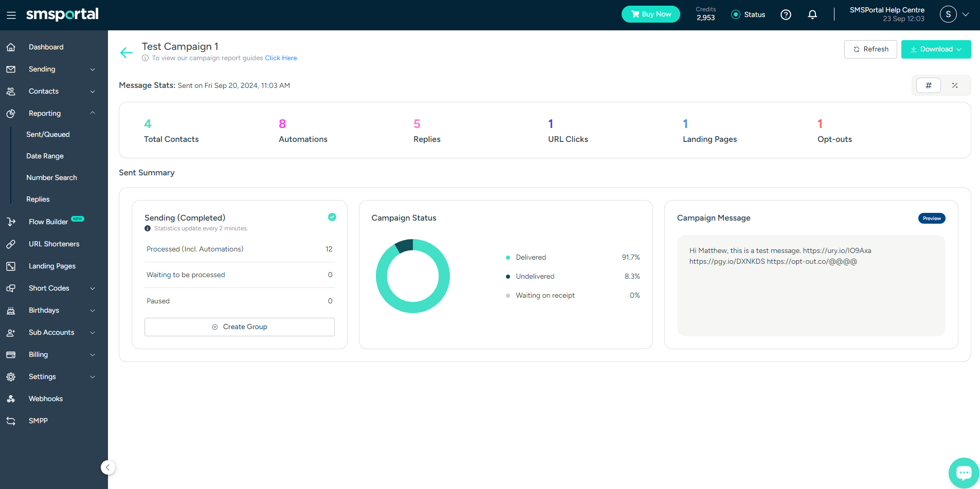Click the Undelivered dark legend dot

click(507, 277)
